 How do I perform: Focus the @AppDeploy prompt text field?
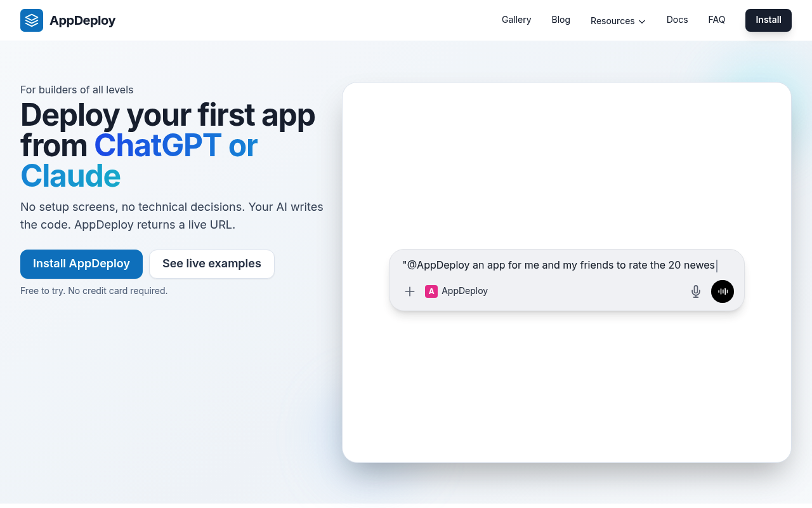coord(560,265)
